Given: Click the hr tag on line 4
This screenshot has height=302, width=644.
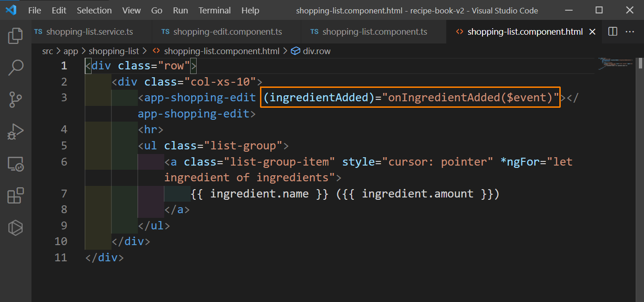Looking at the screenshot, I should pos(151,129).
